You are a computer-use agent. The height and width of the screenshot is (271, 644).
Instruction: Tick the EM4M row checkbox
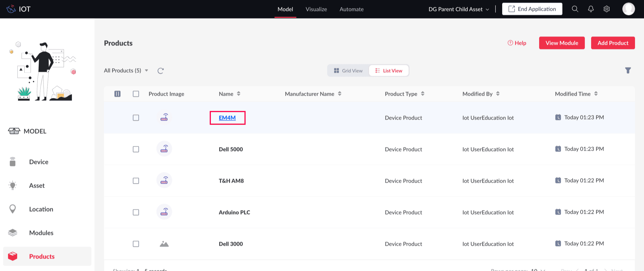(x=136, y=118)
